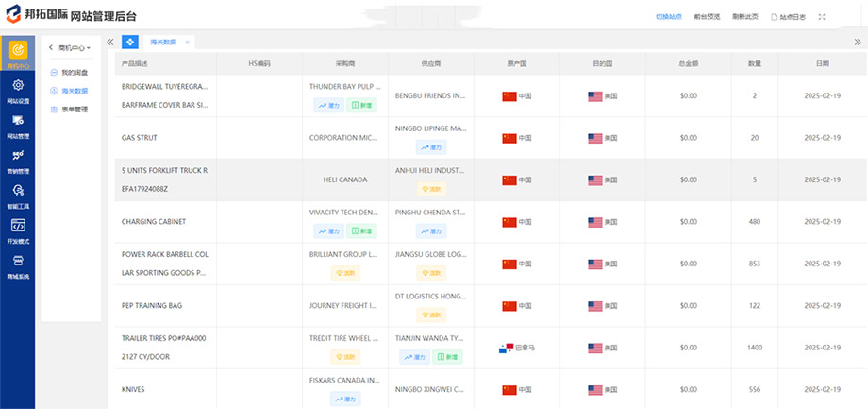
Task: Click supplier BENGBU FRIENDS IN...
Action: 430,95
